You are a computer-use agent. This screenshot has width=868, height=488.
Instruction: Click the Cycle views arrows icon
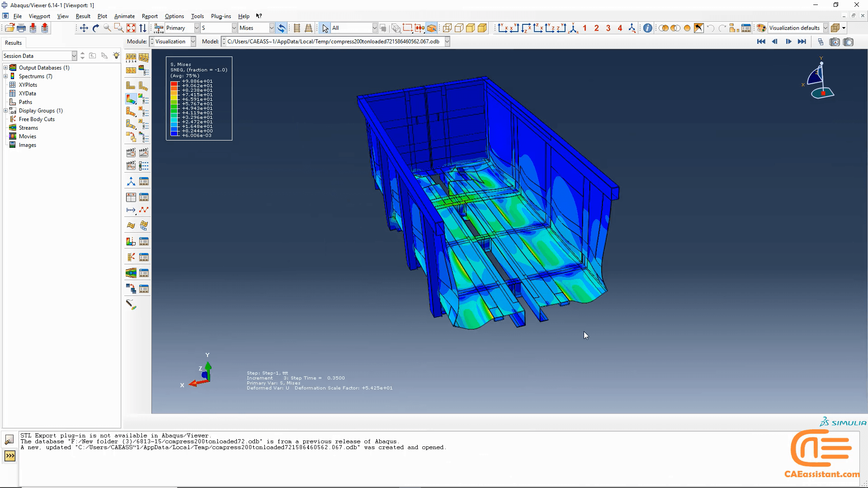[143, 28]
